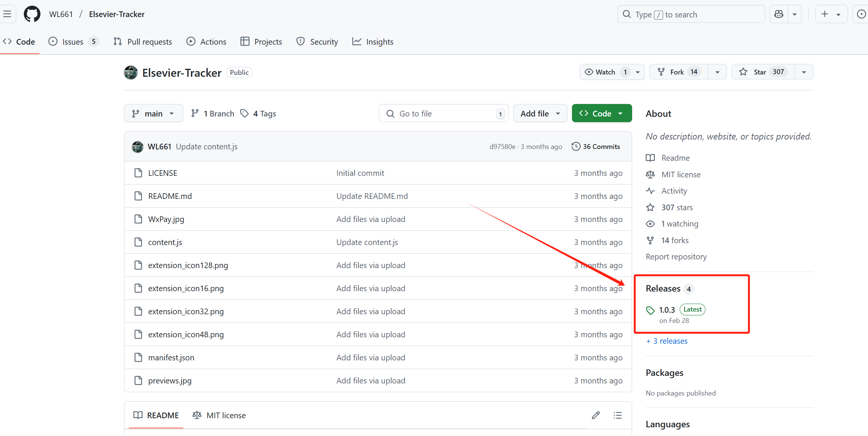Image resolution: width=868 pixels, height=436 pixels.
Task: Open the star lists dropdown arrow
Action: click(804, 72)
